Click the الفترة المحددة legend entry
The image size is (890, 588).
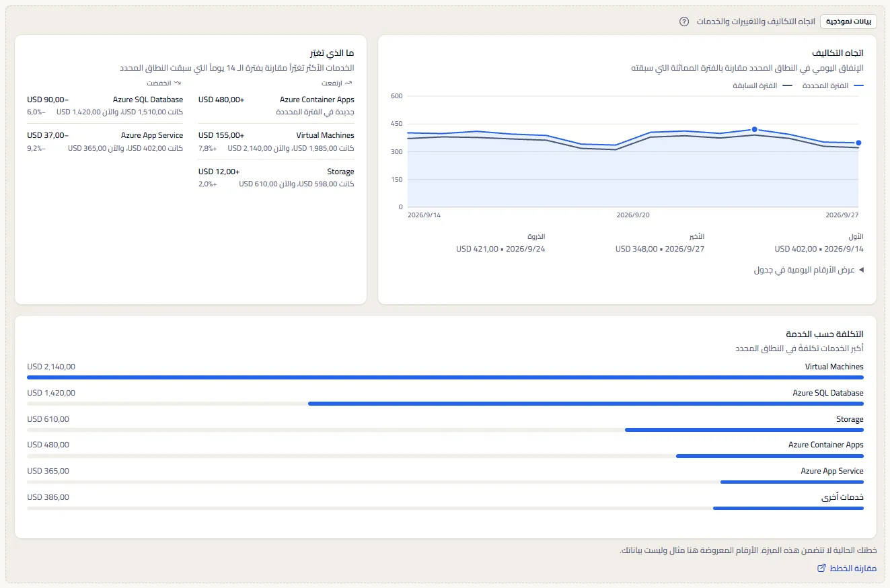[833, 85]
